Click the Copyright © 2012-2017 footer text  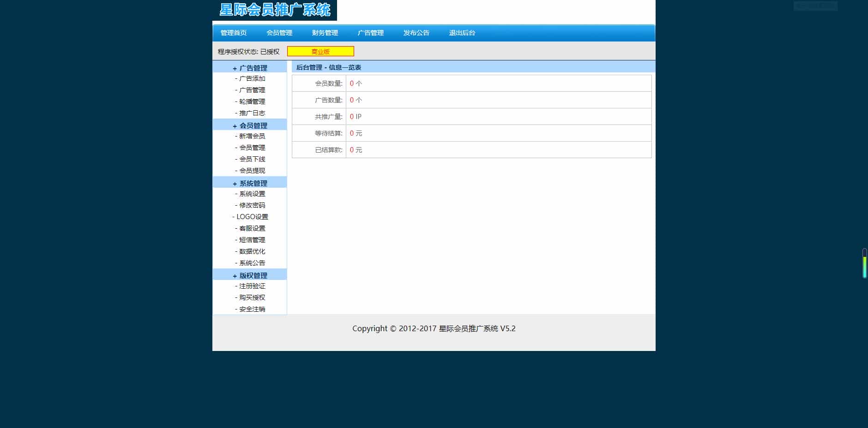(x=434, y=328)
